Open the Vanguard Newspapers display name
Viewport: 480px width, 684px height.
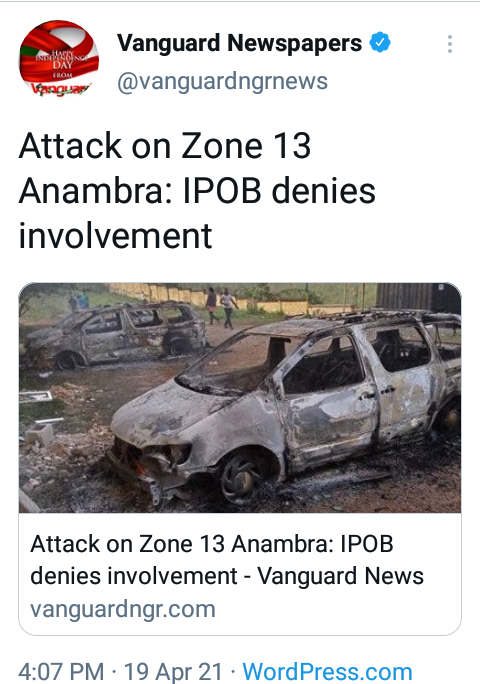239,43
